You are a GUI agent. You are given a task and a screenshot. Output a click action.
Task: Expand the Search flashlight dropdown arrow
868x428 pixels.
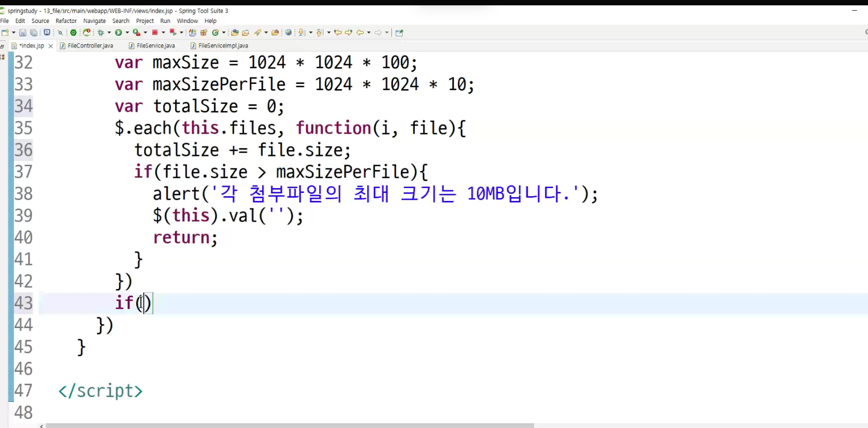(x=266, y=33)
